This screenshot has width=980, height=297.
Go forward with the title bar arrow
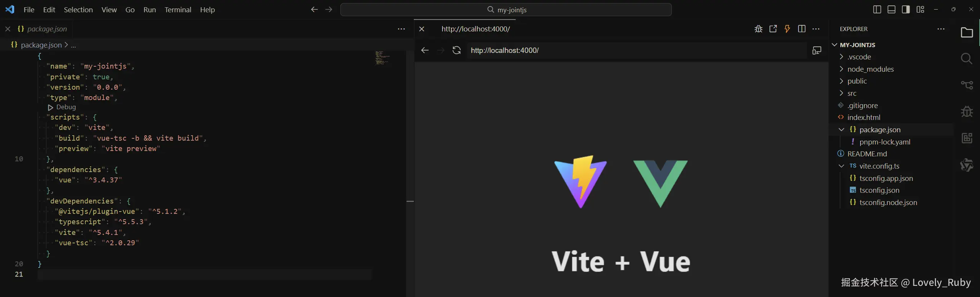point(329,10)
